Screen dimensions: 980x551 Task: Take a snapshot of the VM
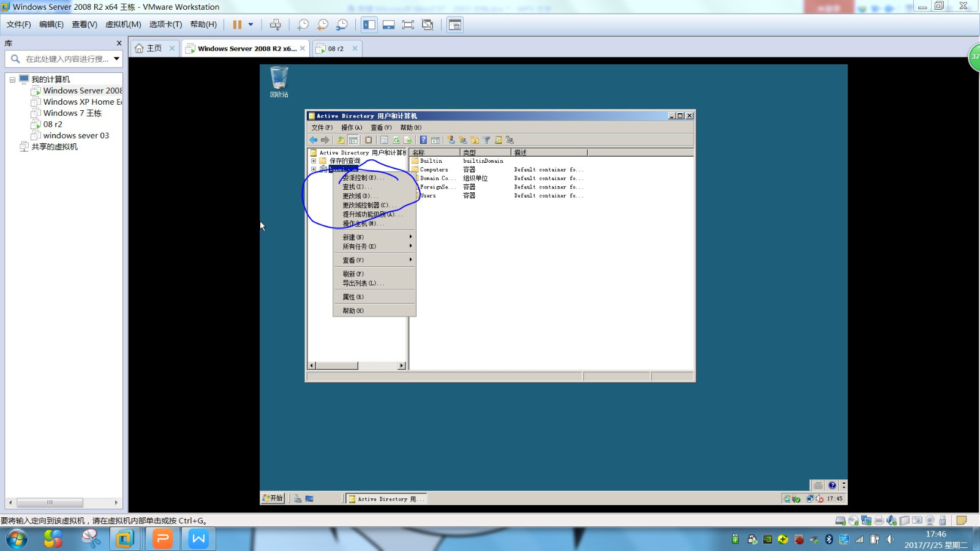[303, 24]
